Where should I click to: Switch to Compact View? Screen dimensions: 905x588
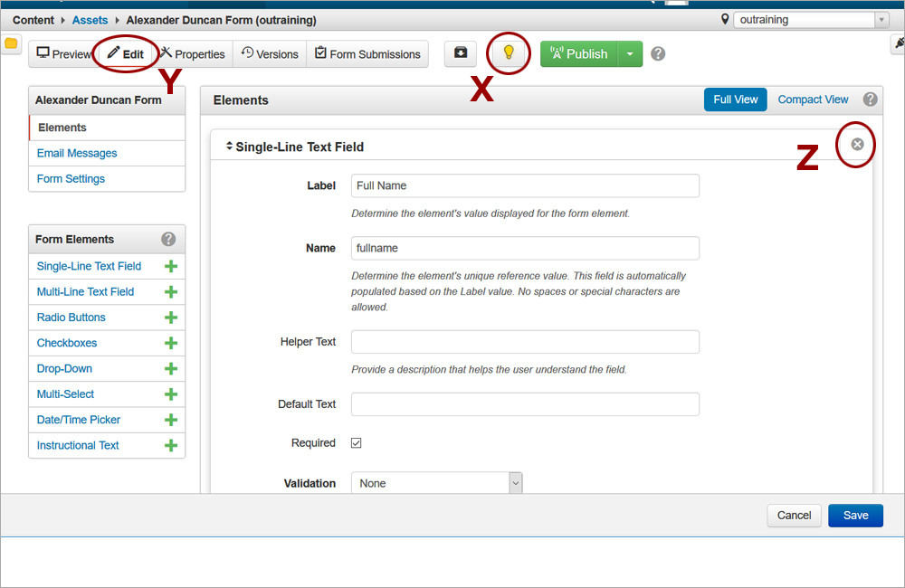pos(813,100)
